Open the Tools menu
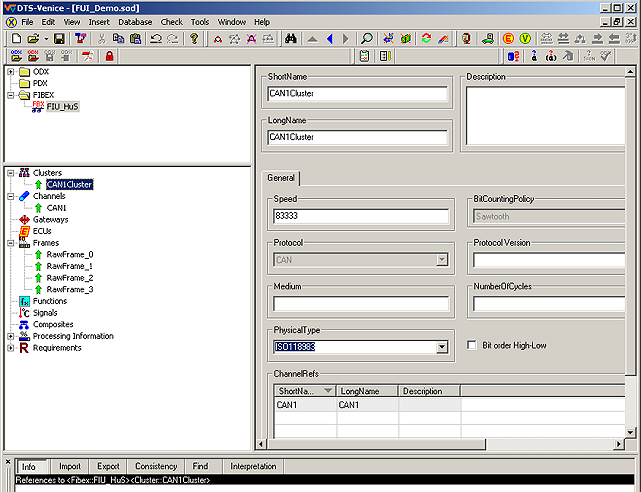Image resolution: width=641 pixels, height=492 pixels. click(x=200, y=22)
